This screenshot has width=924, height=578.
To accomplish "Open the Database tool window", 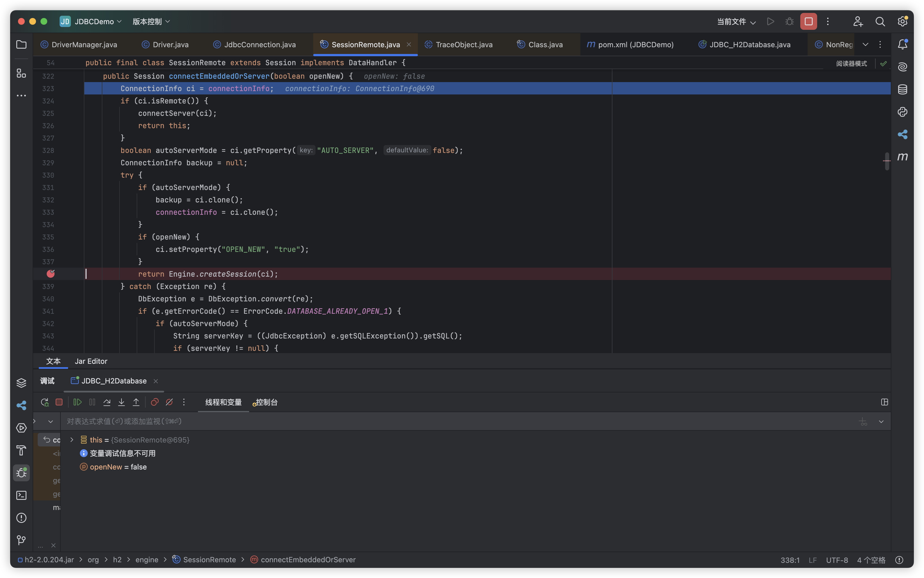I will (x=903, y=89).
